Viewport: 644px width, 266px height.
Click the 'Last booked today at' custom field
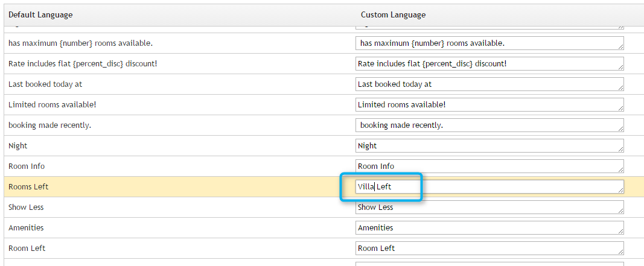point(489,84)
